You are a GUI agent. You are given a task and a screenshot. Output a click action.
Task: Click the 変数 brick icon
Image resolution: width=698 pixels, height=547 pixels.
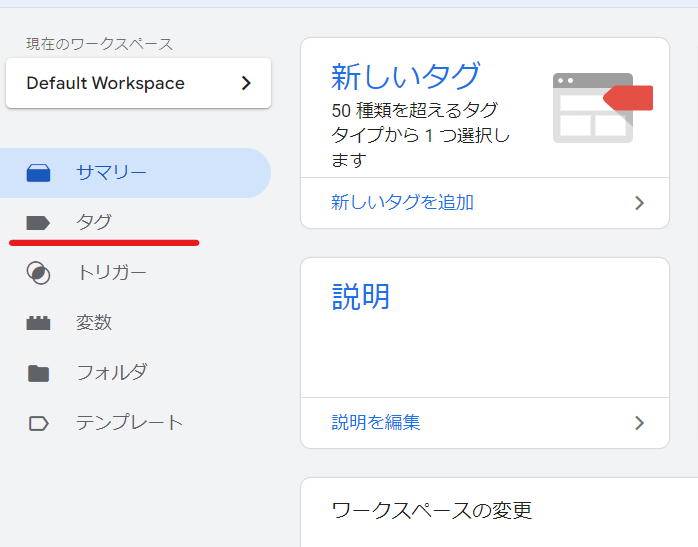tap(38, 323)
